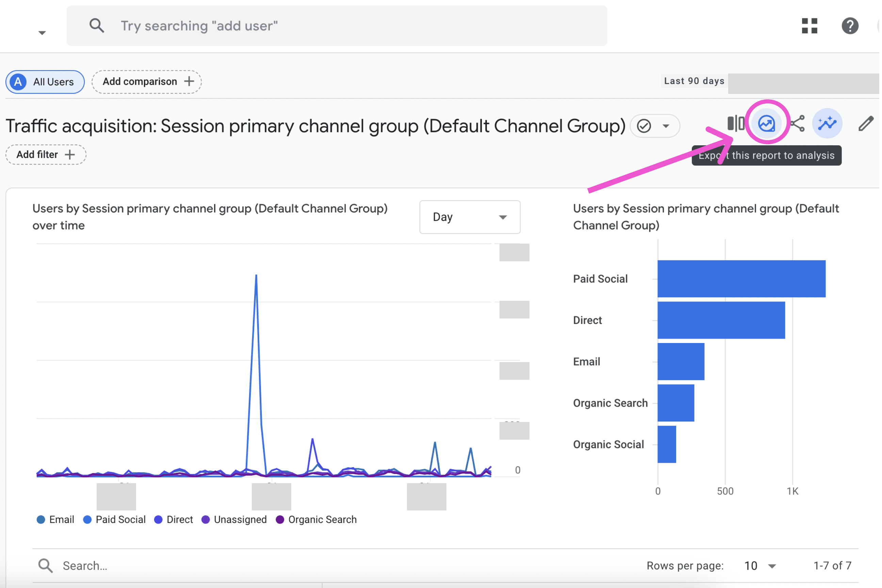
Task: Click the magnifier icon in top search bar
Action: coord(97,26)
